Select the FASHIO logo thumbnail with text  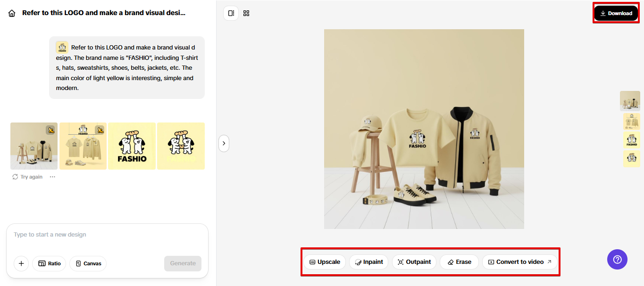132,146
